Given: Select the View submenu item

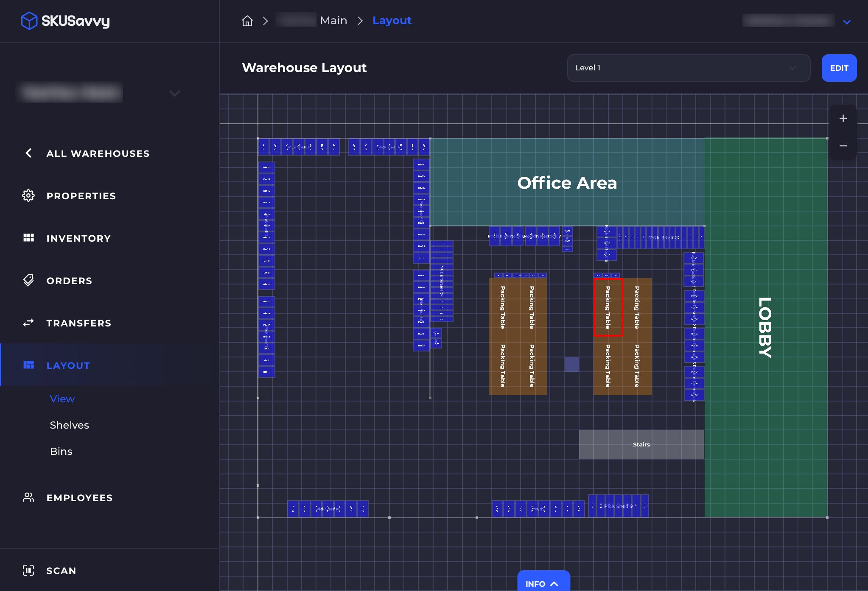Looking at the screenshot, I should 62,399.
